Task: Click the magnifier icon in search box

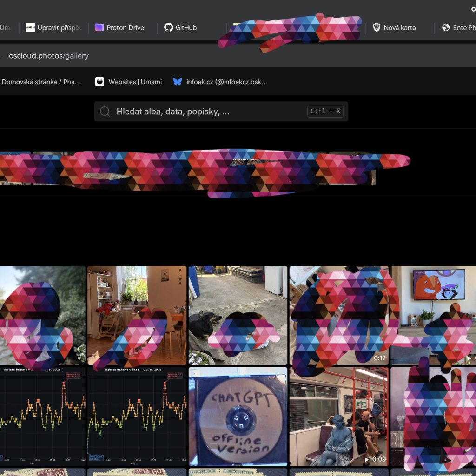Action: [x=105, y=112]
